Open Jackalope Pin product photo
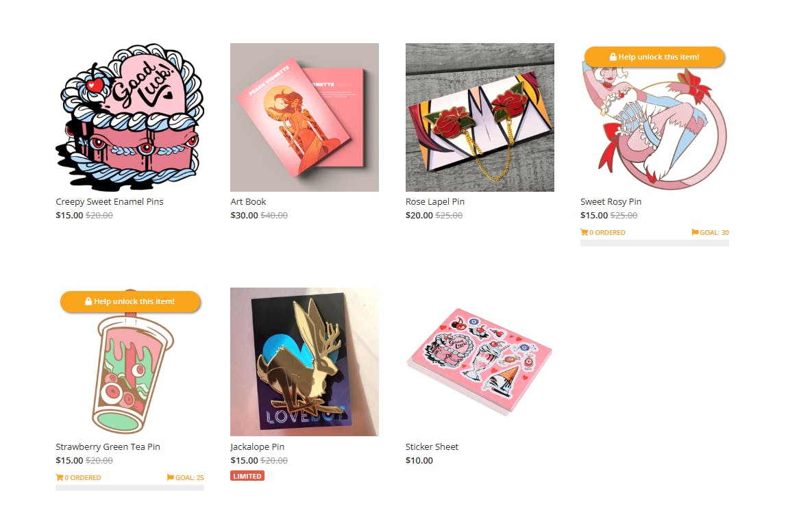Image resolution: width=812 pixels, height=517 pixels. pyautogui.click(x=304, y=362)
